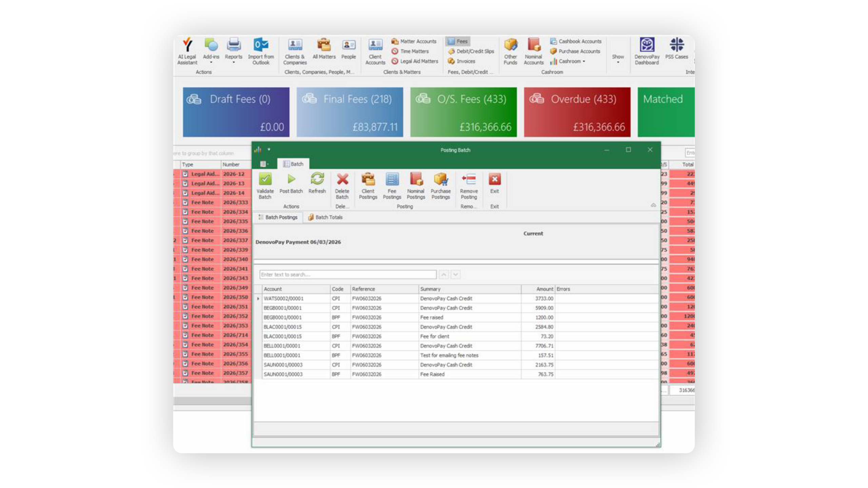Click the Overdue (433) tile
868x488 pixels.
577,112
